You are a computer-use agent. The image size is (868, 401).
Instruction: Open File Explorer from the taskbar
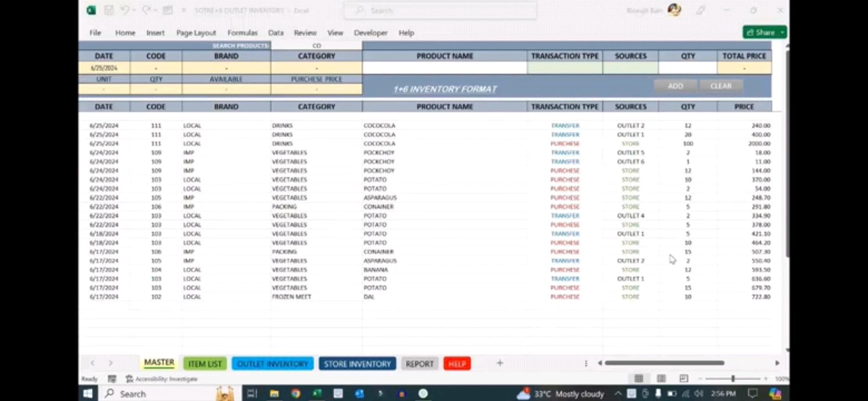click(274, 394)
